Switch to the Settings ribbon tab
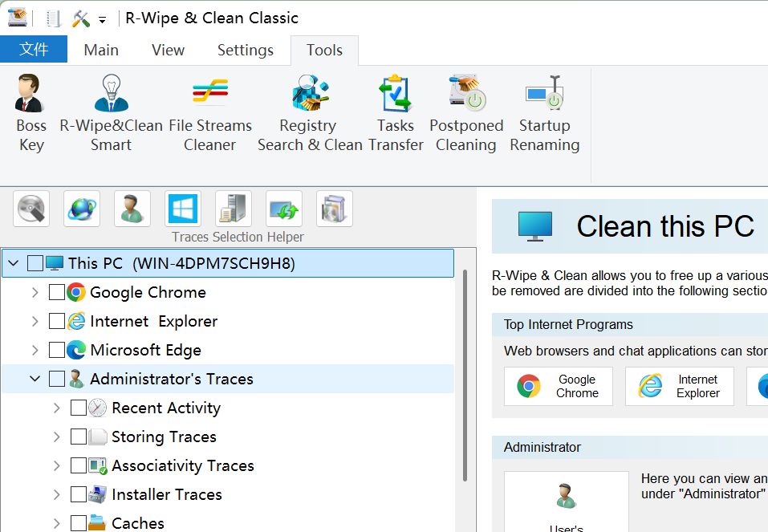Screen dimensions: 768x532 click(x=245, y=50)
